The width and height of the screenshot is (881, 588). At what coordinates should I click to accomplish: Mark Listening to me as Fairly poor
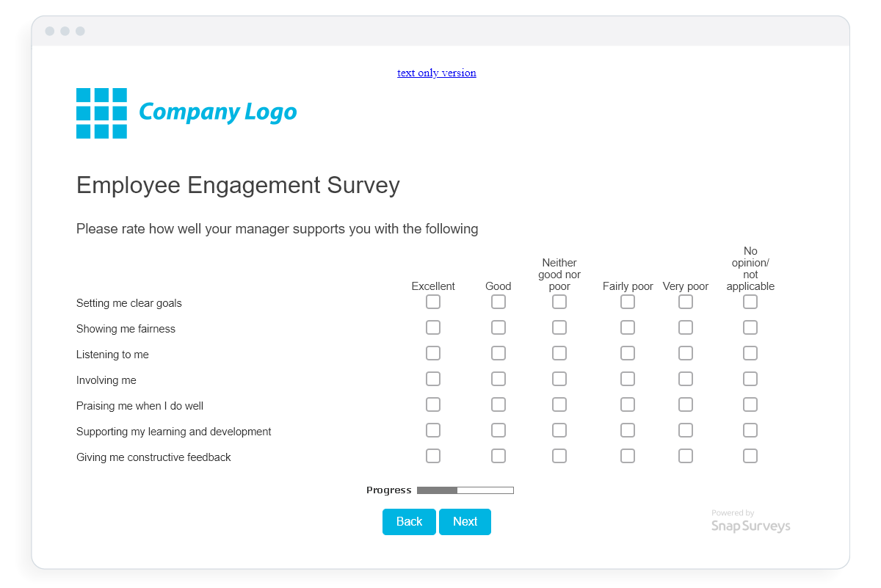tap(628, 353)
